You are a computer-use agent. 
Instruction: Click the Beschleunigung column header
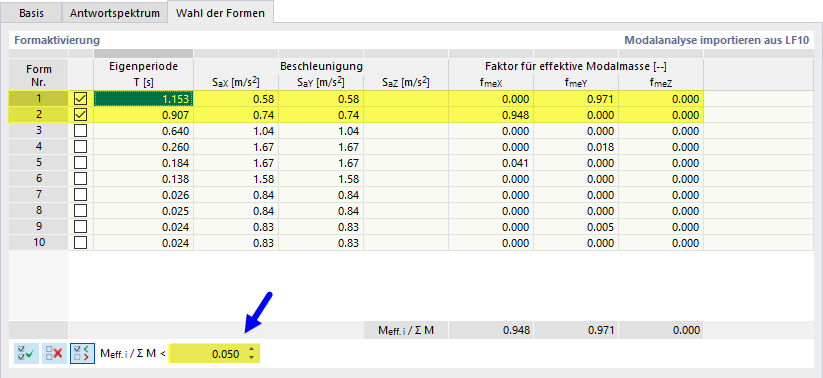point(321,67)
